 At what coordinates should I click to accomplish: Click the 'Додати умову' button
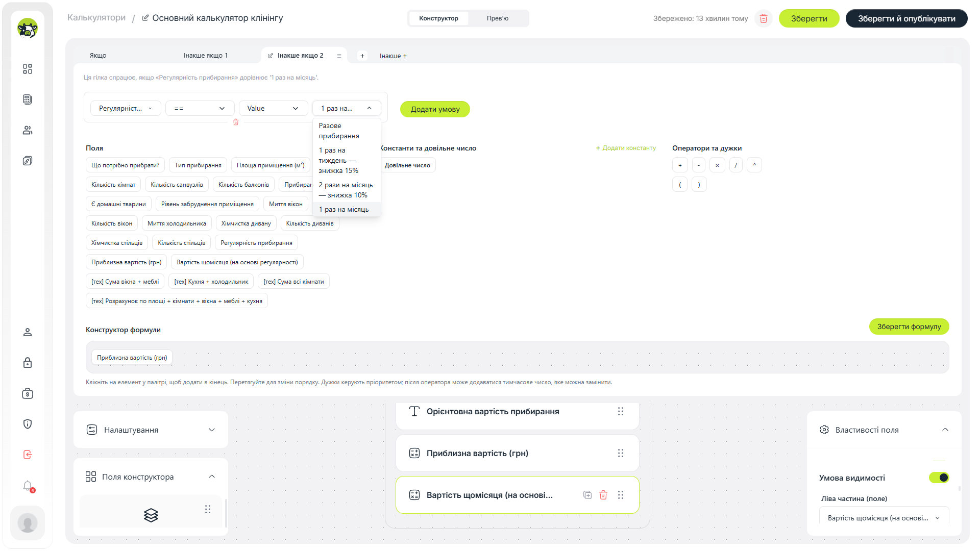[x=435, y=109]
